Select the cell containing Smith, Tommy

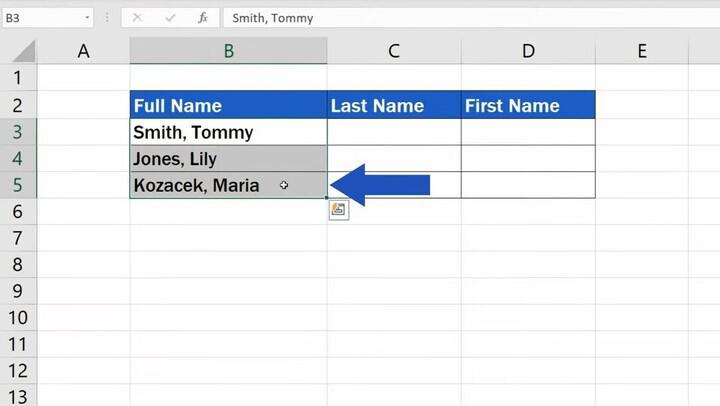pos(228,132)
